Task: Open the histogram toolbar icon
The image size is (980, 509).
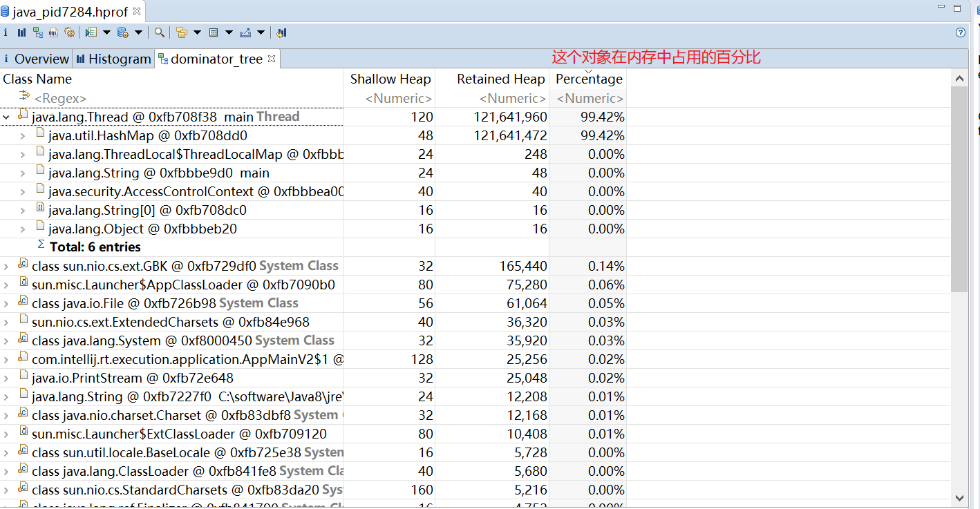Action: [21, 32]
